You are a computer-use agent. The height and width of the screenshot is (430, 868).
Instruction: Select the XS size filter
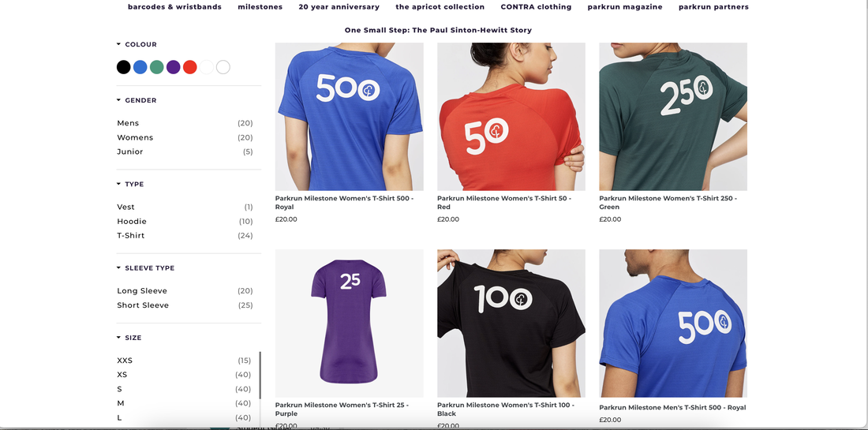click(184, 375)
